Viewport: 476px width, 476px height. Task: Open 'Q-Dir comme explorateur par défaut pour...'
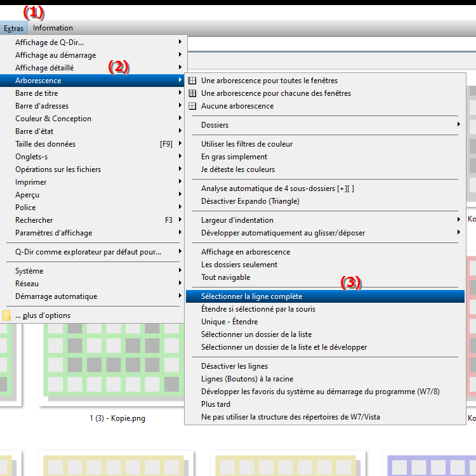[92, 252]
